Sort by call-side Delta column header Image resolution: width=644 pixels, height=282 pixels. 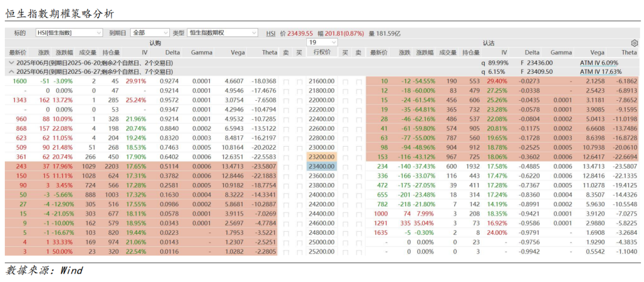pos(172,52)
